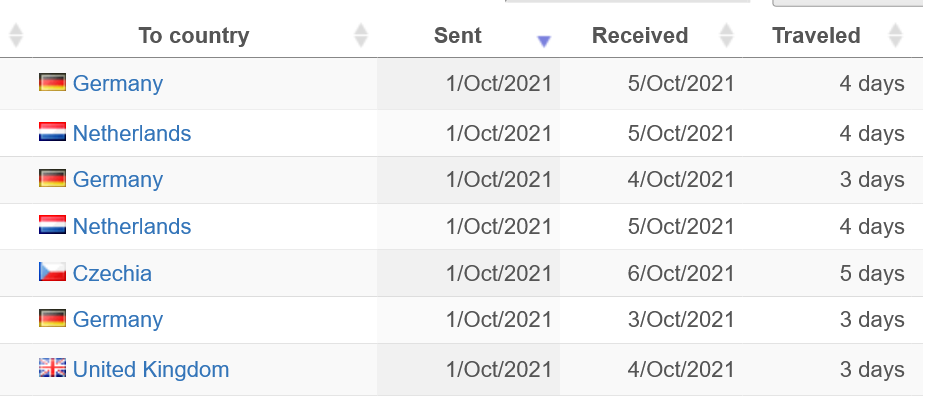This screenshot has height=398, width=930.
Task: Click German flag in the 3/Oct/2021 received row
Action: (x=52, y=319)
